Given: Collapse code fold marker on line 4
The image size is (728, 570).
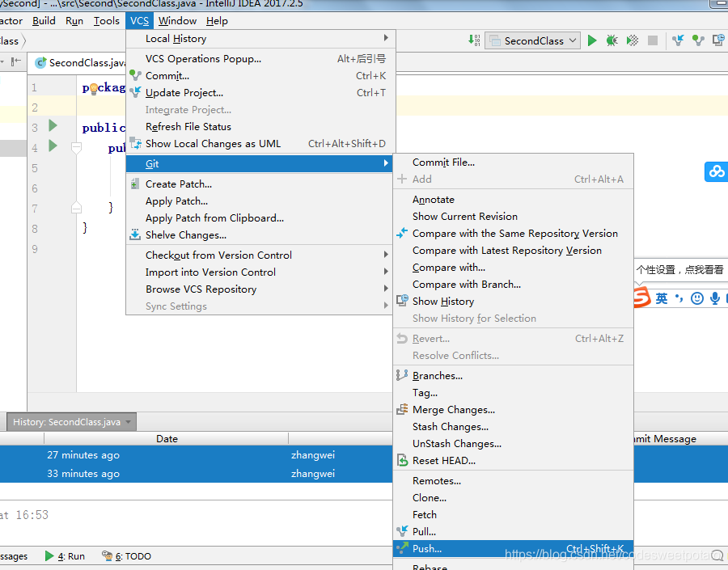Looking at the screenshot, I should coord(77,148).
